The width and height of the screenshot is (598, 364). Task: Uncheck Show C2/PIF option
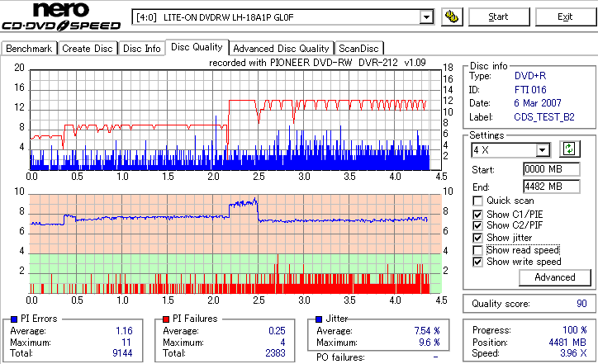pyautogui.click(x=477, y=225)
